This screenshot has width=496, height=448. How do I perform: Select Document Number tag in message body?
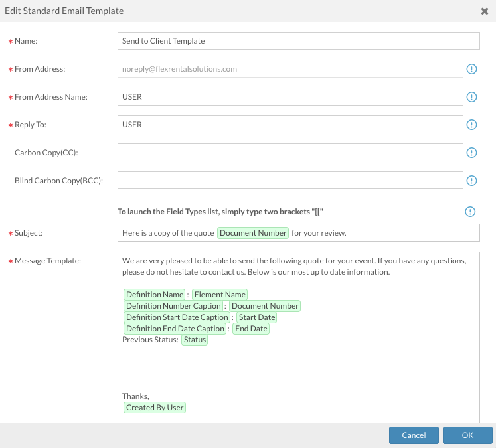click(265, 306)
